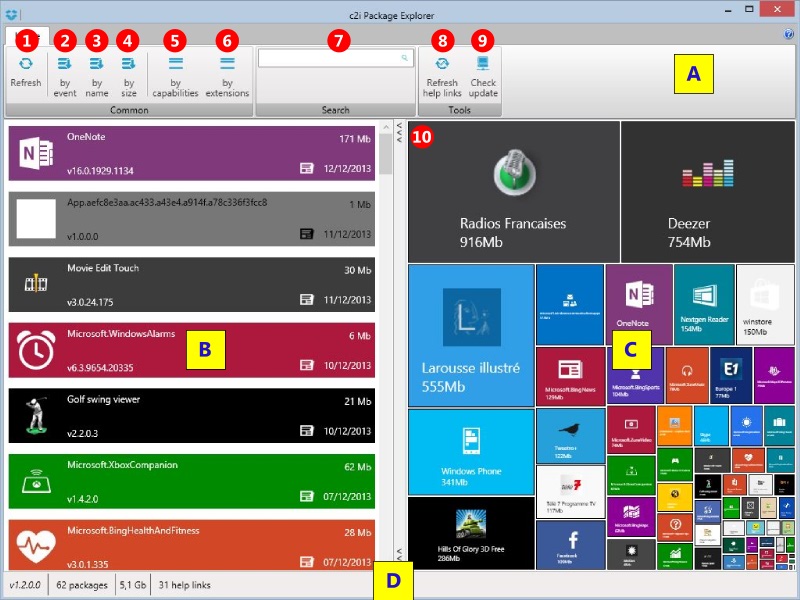
Task: Click the Check update tool
Action: click(x=483, y=75)
